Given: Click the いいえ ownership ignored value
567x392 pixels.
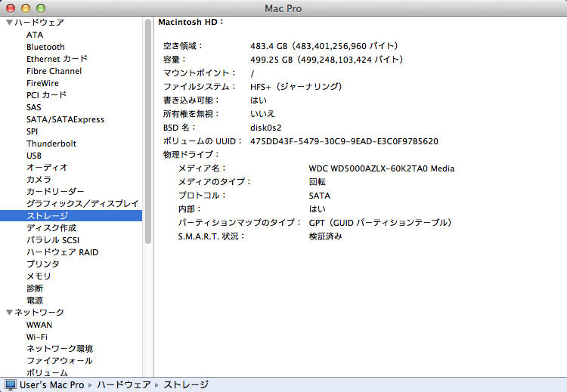Looking at the screenshot, I should (262, 114).
